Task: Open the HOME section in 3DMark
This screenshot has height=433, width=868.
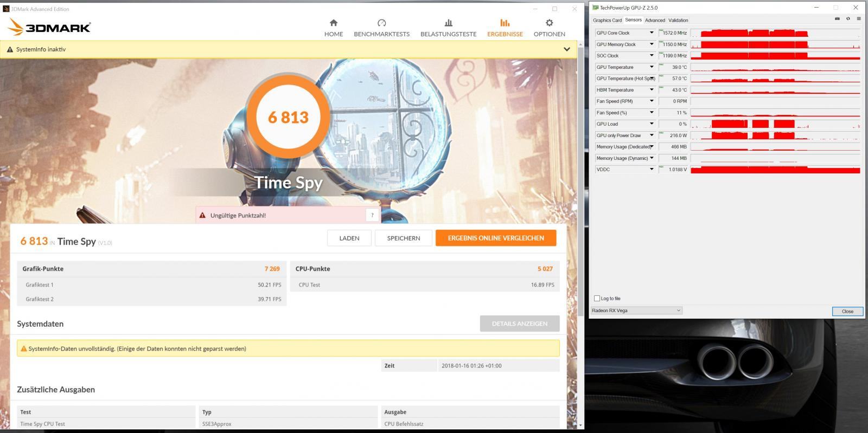Action: pyautogui.click(x=333, y=28)
